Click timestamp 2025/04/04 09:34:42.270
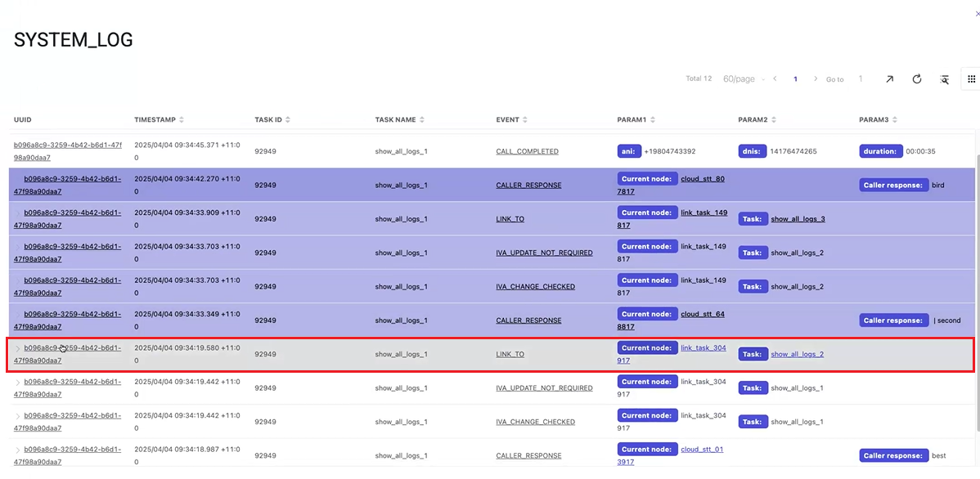This screenshot has height=479, width=980. 187,186
